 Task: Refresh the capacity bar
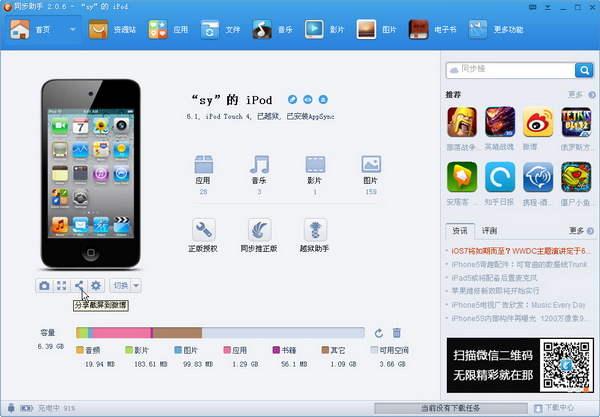pyautogui.click(x=379, y=333)
